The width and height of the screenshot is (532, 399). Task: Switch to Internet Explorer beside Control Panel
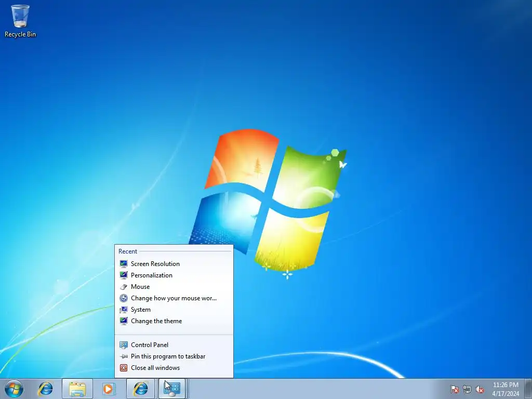coord(141,389)
